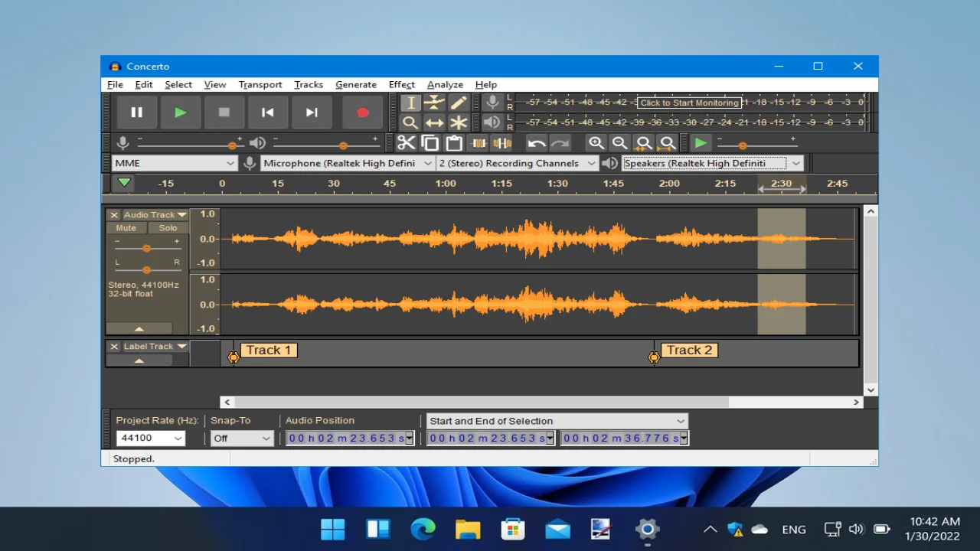
Task: Click the Audio Track pan slider
Action: click(146, 269)
